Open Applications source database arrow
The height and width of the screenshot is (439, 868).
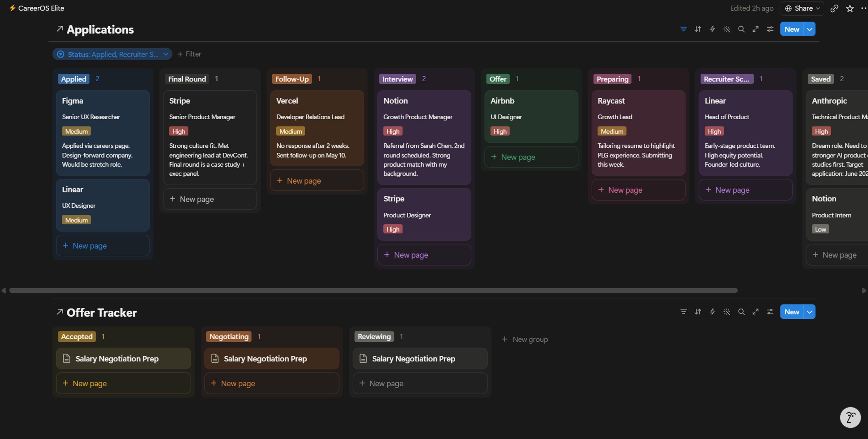[60, 29]
